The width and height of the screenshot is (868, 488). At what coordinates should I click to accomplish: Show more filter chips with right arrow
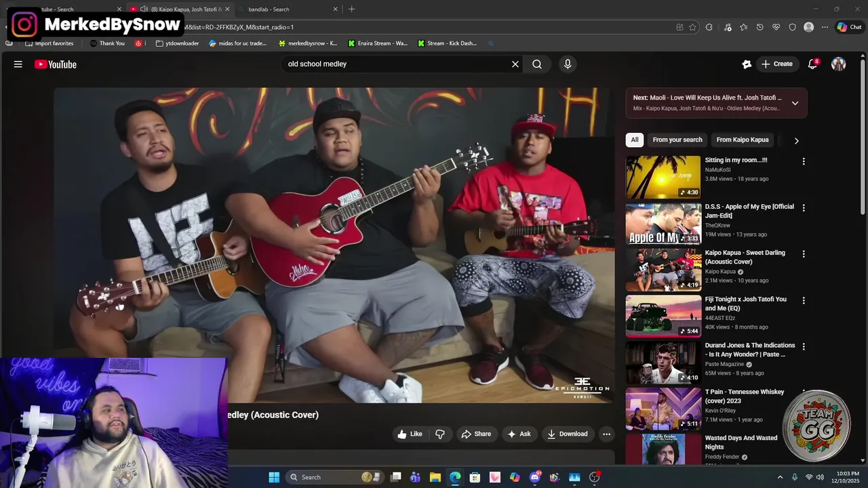pos(796,140)
